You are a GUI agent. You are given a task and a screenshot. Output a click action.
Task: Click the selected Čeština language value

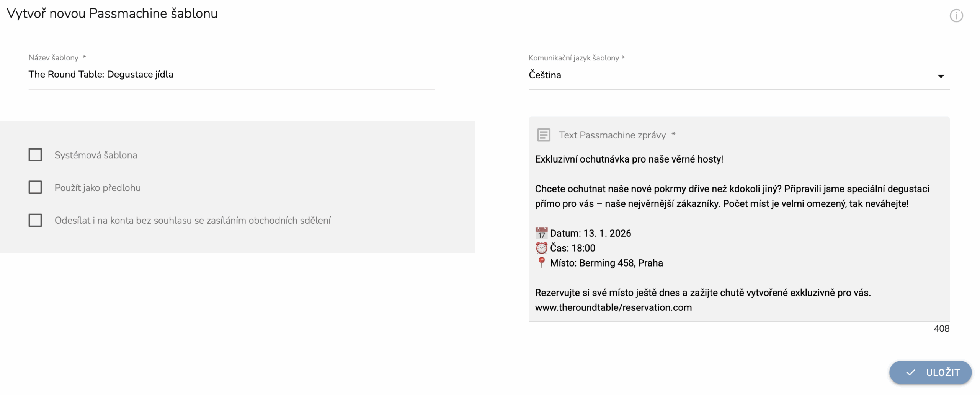[545, 75]
